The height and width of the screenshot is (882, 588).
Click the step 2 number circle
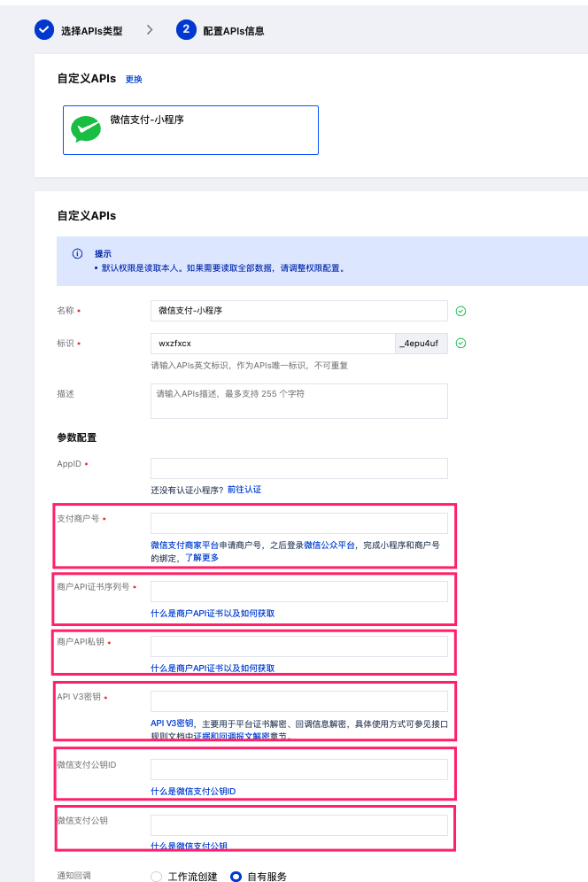[x=186, y=30]
